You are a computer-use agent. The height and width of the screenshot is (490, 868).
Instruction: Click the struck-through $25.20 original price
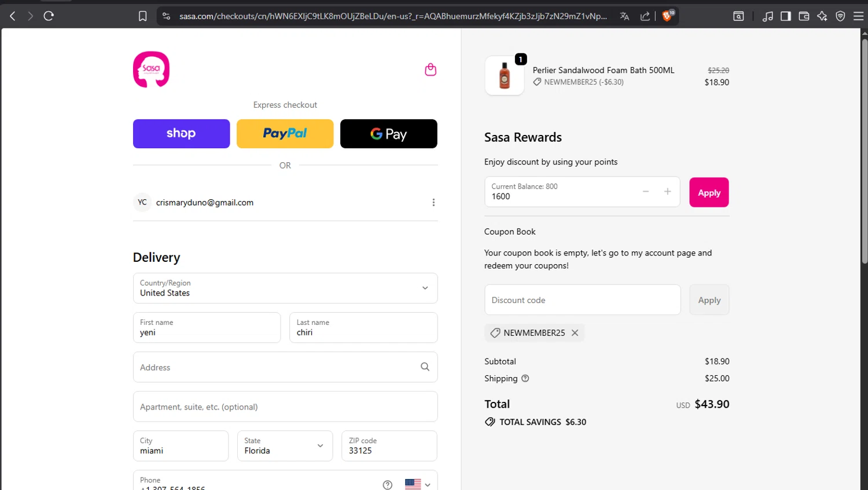[x=718, y=70]
